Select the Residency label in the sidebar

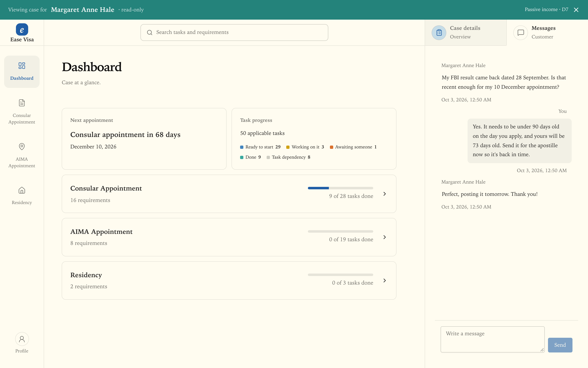tap(22, 202)
